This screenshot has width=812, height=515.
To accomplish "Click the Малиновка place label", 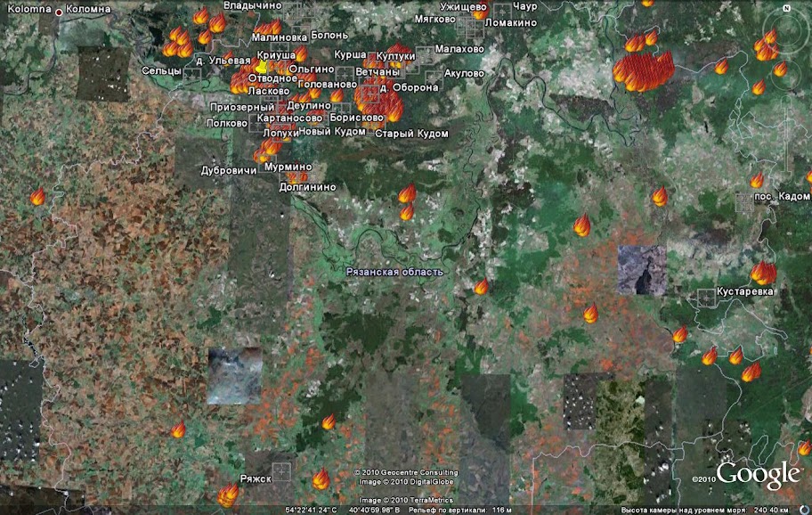I will tap(280, 37).
